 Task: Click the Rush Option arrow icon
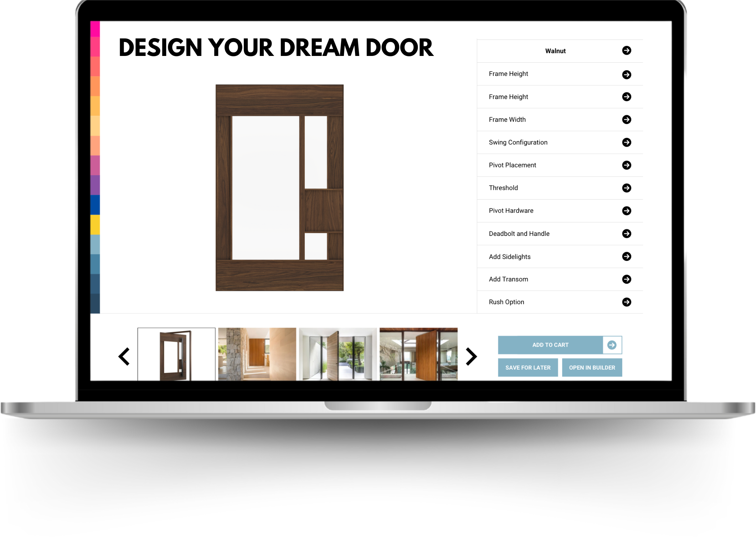[x=627, y=302]
